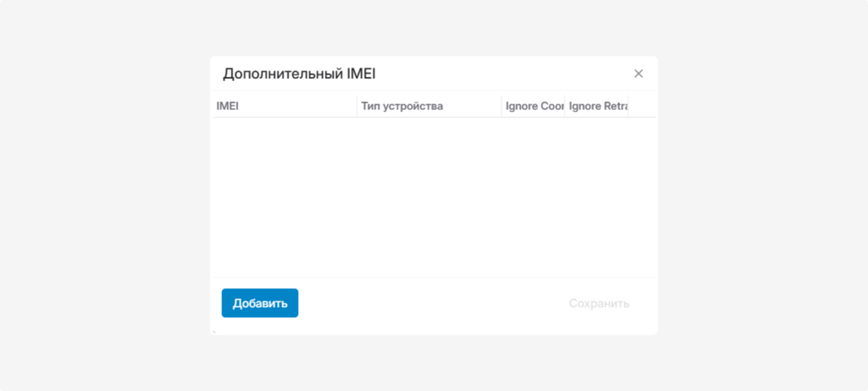Click divider between IMEI and Тип устройства
Viewport: 868px width, 391px height.
(357, 106)
